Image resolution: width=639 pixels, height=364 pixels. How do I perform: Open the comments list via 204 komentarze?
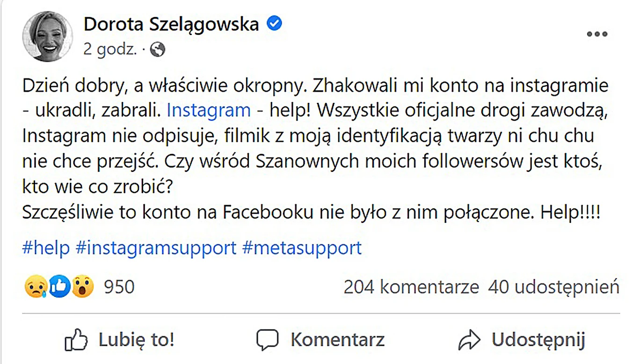click(x=411, y=287)
